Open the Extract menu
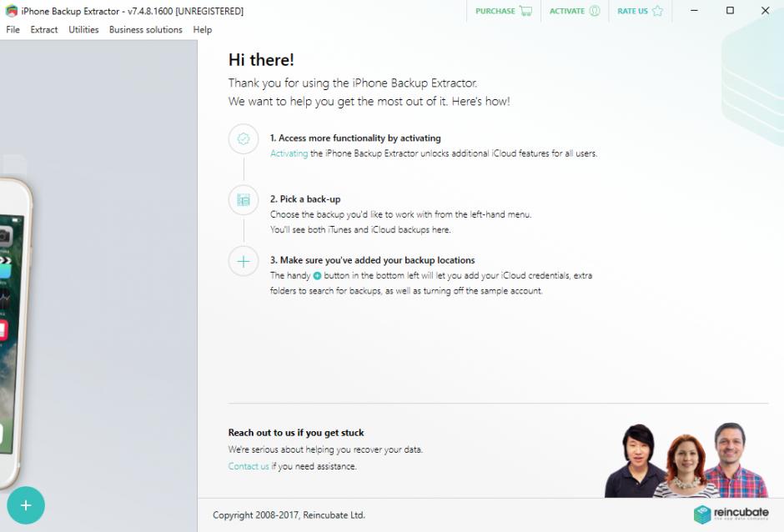This screenshot has height=532, width=784. click(44, 29)
